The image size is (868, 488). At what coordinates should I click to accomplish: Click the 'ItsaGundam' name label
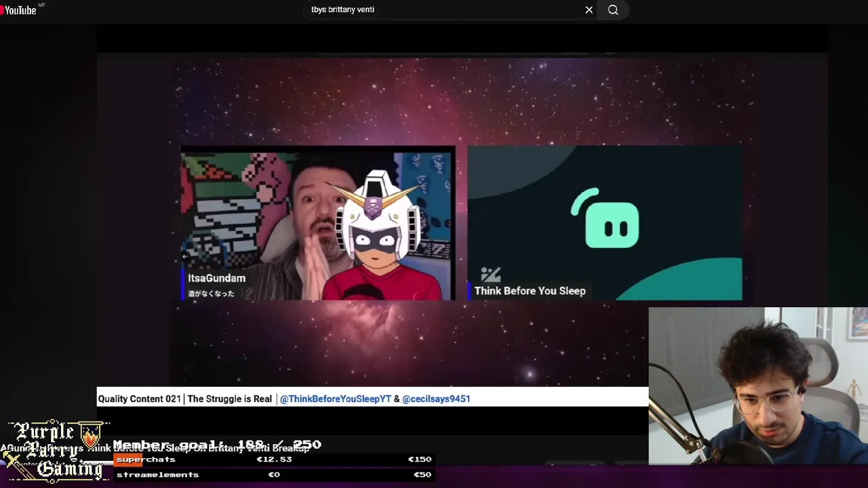point(216,278)
